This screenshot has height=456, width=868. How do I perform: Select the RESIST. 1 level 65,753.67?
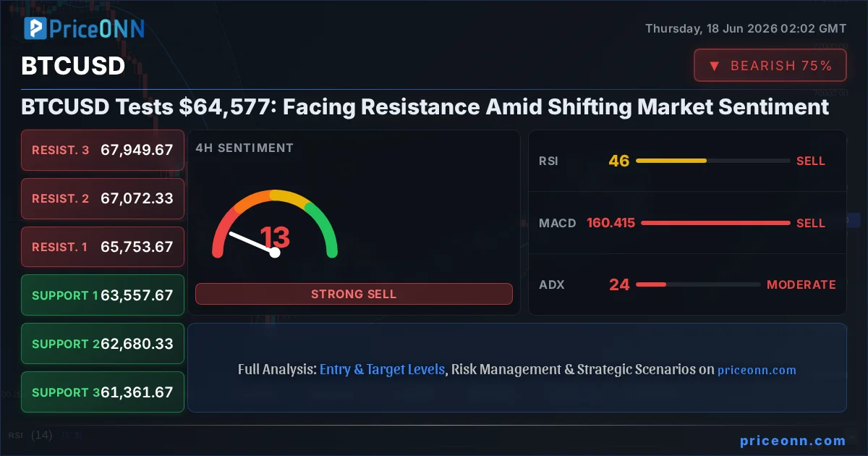[103, 247]
